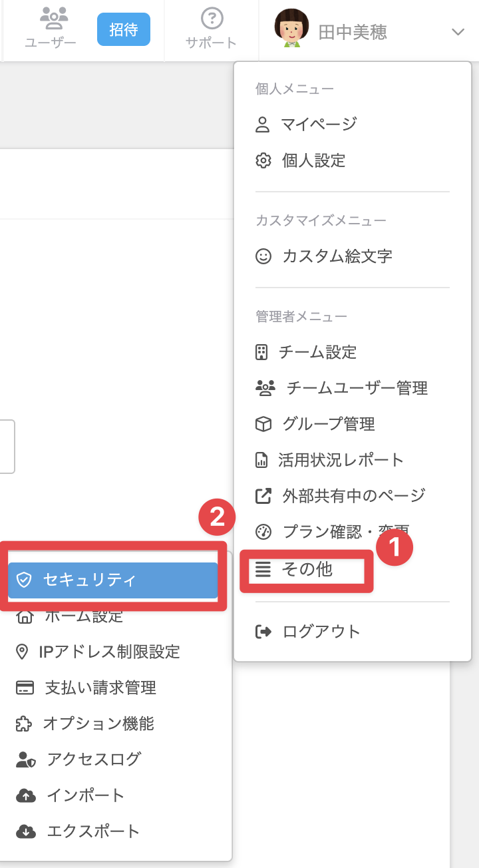Screen dimensions: 479x868
Task: Click the 支払い請求管理 credit card icon
Action: tap(25, 688)
